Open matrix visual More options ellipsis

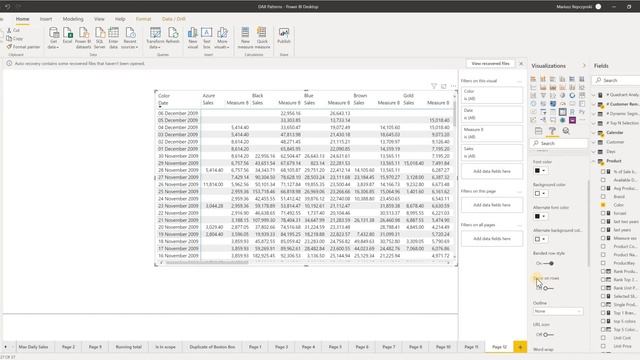pos(453,86)
